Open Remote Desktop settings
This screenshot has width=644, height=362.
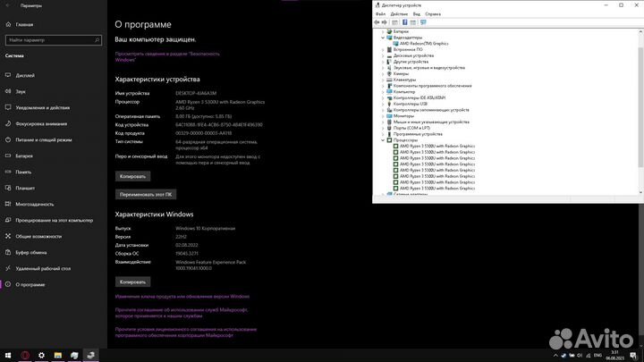pos(43,268)
